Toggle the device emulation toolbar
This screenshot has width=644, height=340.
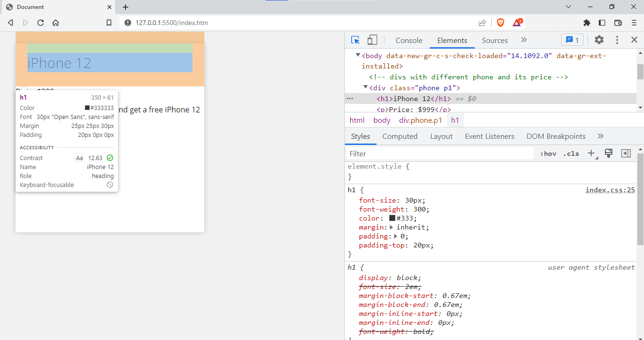coord(372,40)
